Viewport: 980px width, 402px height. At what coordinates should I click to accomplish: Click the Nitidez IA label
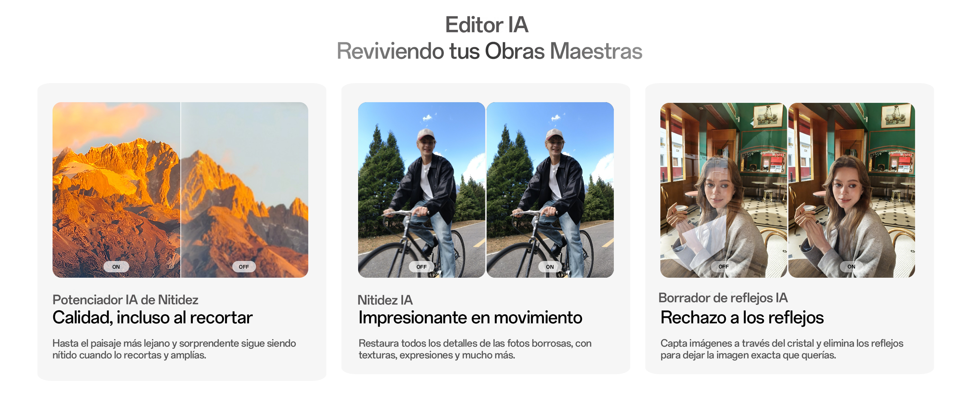tap(385, 300)
